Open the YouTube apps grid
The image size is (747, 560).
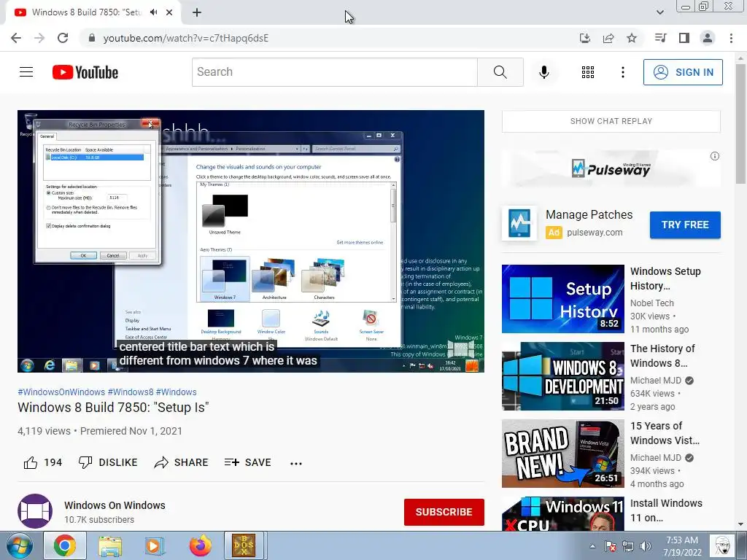click(x=588, y=72)
